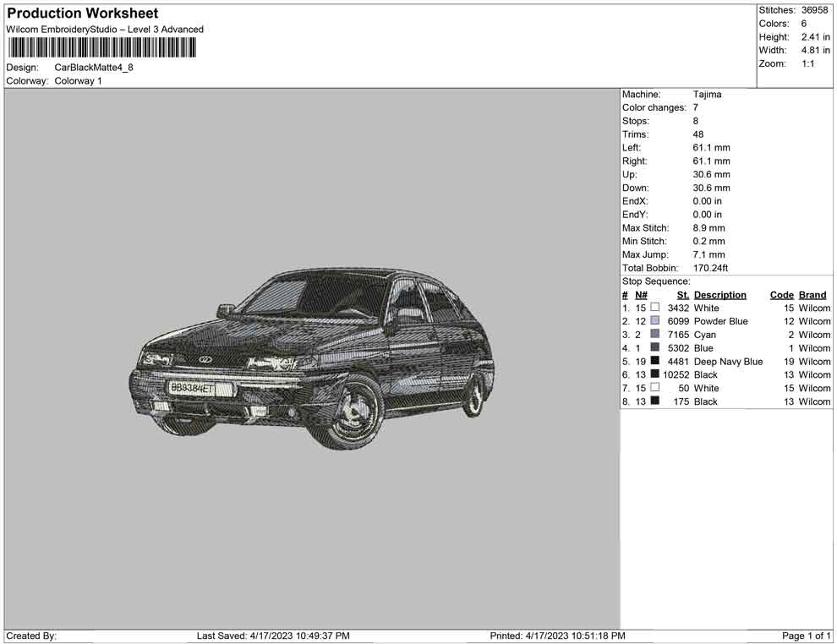Click the 'St.' column header
Viewport: 837px width, 644px height.
pyautogui.click(x=683, y=294)
